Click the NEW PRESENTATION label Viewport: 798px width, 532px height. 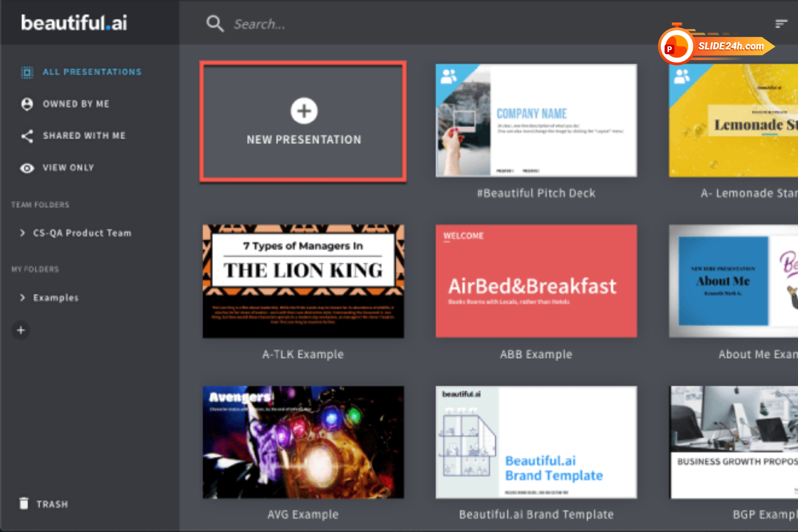pos(304,139)
